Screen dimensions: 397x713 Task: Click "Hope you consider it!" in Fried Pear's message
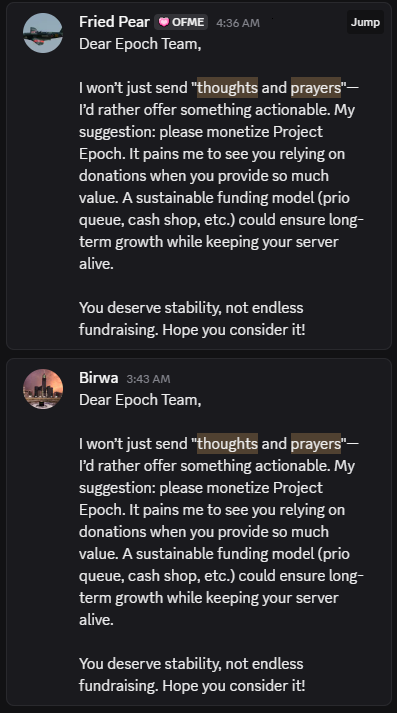[234, 330]
